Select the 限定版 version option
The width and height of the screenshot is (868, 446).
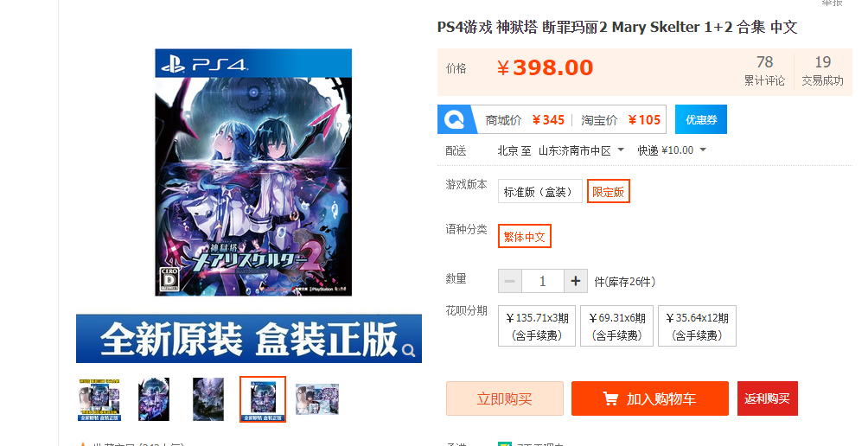pos(609,192)
